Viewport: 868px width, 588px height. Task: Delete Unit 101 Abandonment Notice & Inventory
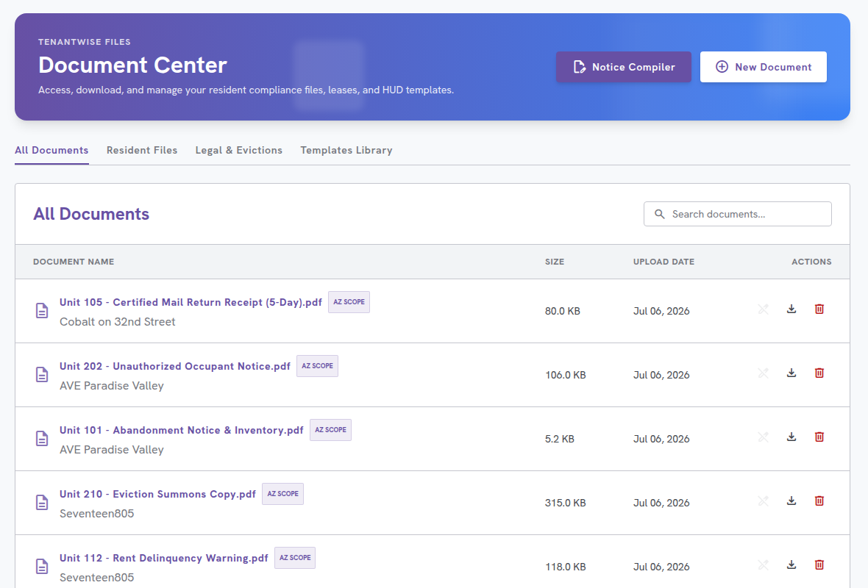tap(819, 437)
